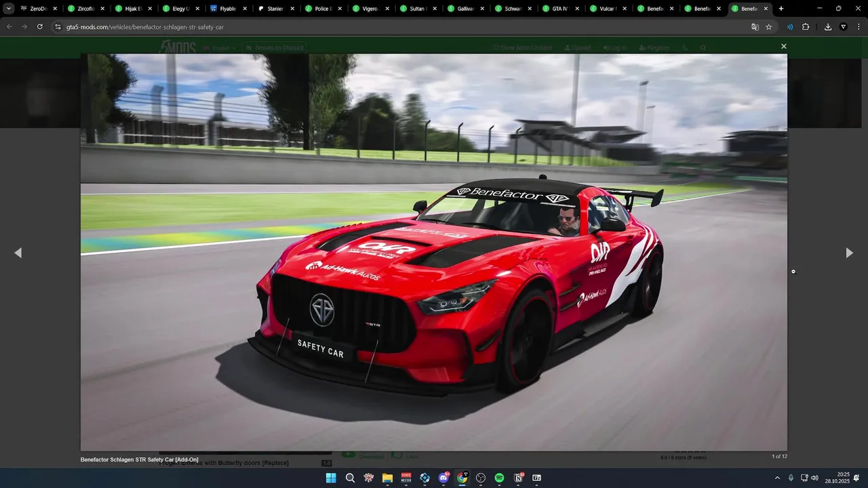Open OBS Studio from the taskbar
868x488 pixels.
pos(481,478)
